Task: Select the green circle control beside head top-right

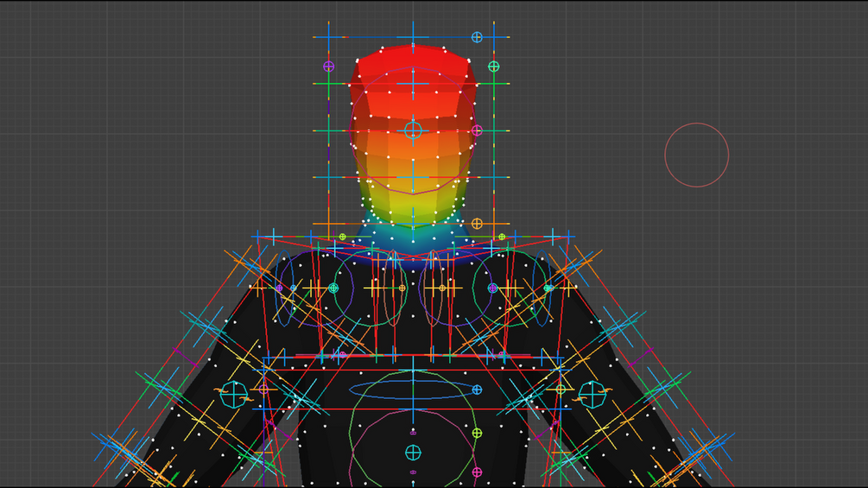Action: [x=494, y=67]
